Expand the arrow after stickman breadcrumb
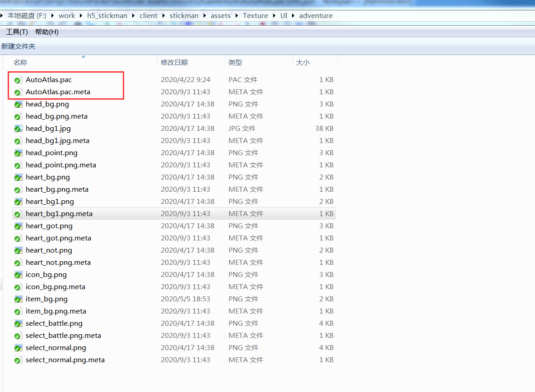This screenshot has height=392, width=535. [205, 16]
